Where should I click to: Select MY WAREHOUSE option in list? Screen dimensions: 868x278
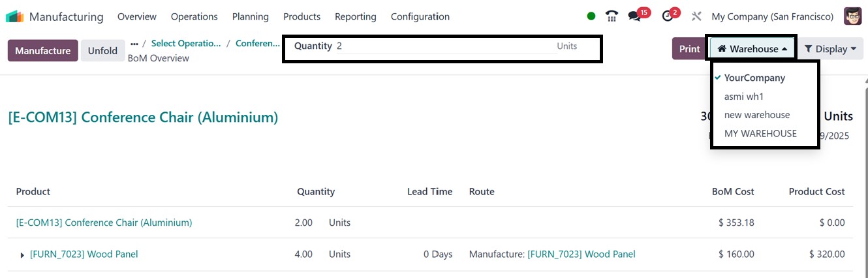point(760,133)
